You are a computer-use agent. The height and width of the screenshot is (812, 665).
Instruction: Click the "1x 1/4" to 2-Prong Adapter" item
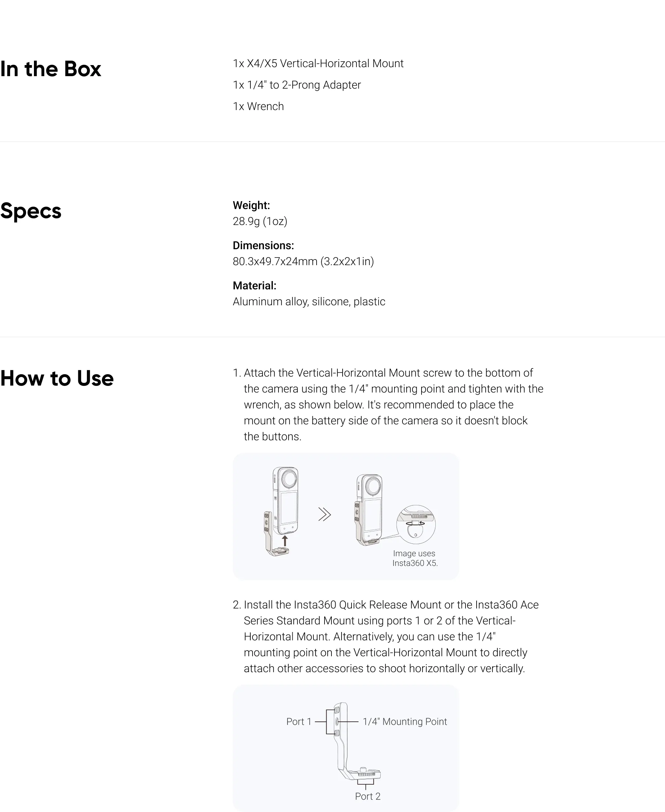[x=296, y=85]
